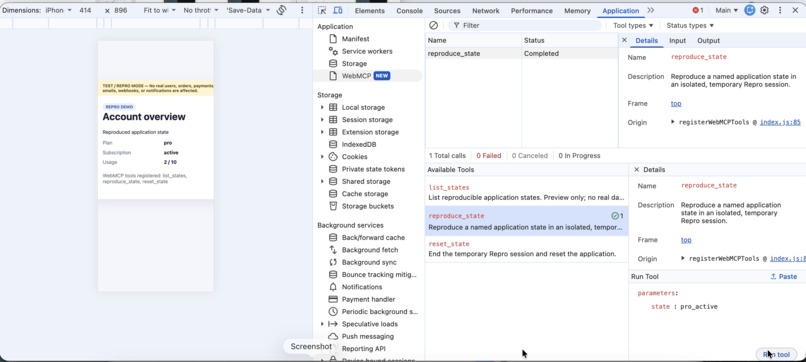
Task: Click the red error count indicator
Action: (698, 10)
